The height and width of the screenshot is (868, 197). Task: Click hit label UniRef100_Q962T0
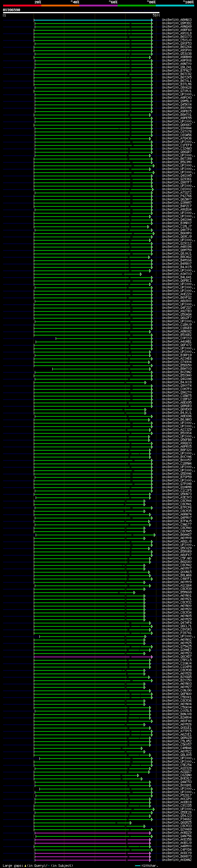[x=177, y=393]
